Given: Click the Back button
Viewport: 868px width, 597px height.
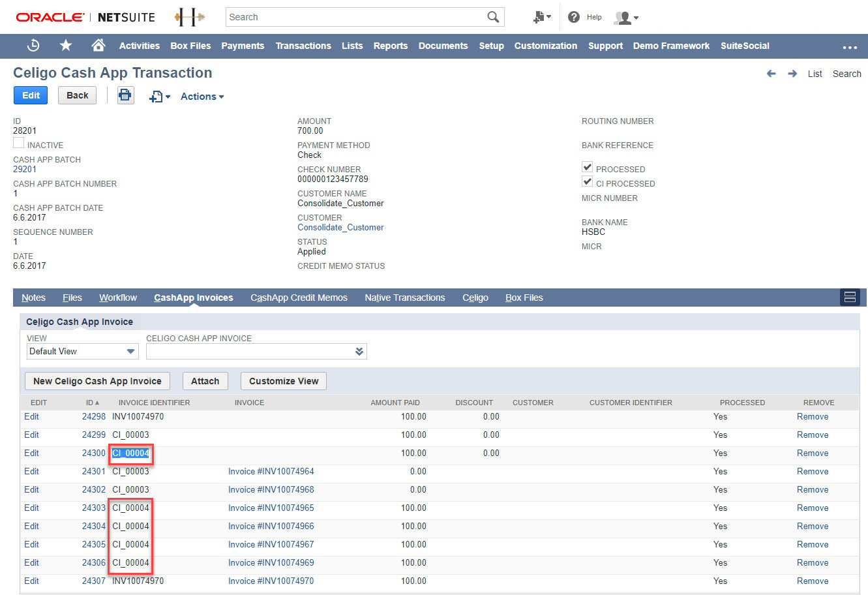Looking at the screenshot, I should (x=77, y=95).
